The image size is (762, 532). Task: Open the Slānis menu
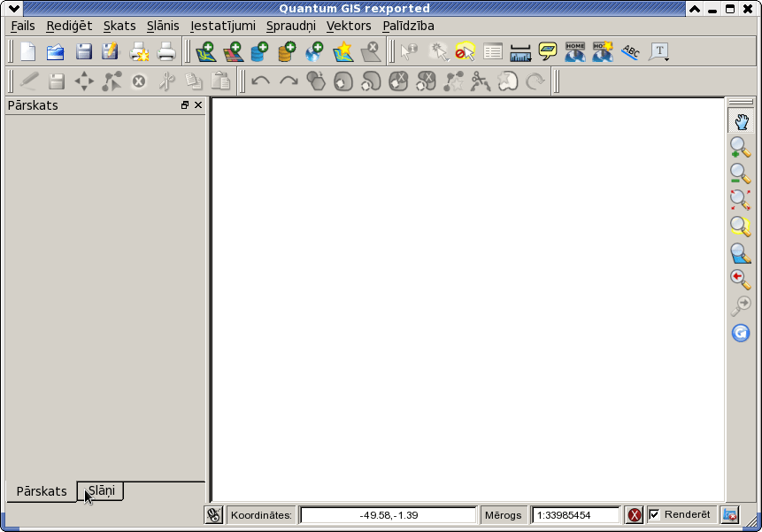click(163, 26)
